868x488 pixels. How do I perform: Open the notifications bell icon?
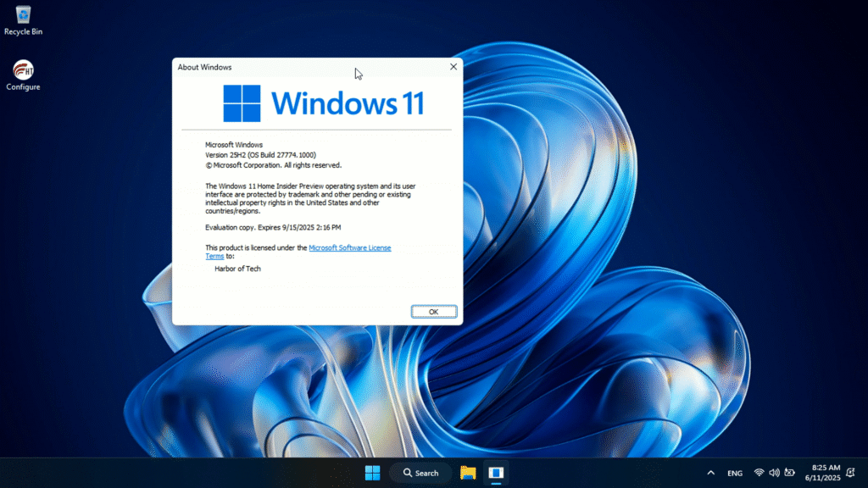[851, 473]
